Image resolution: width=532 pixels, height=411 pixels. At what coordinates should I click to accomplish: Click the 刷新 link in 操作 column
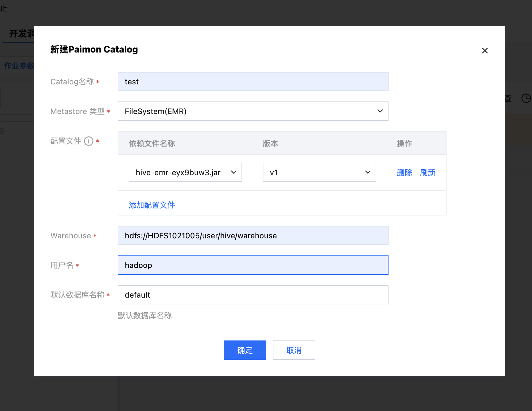point(428,173)
